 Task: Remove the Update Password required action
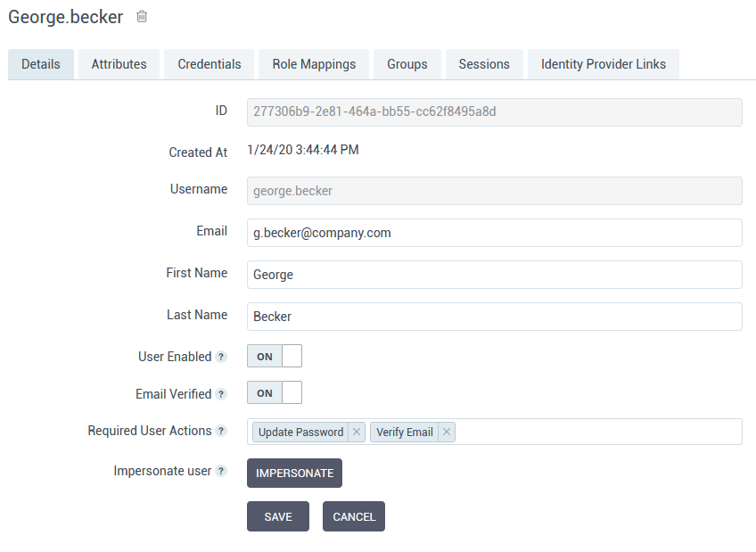click(357, 432)
